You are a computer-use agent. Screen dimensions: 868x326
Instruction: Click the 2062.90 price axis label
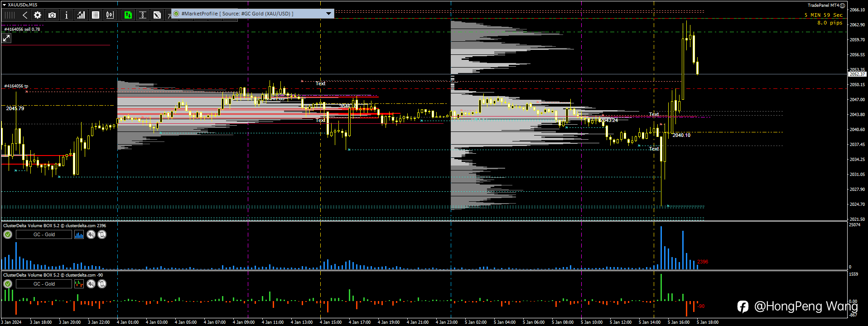pyautogui.click(x=857, y=24)
